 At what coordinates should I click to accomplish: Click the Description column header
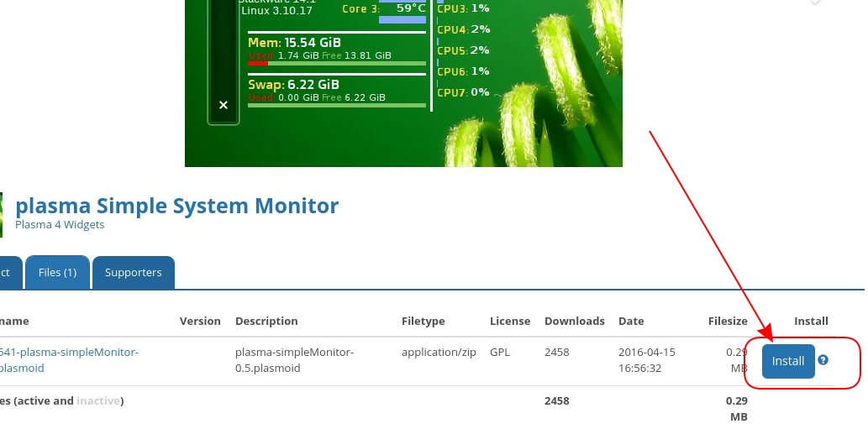(x=266, y=322)
